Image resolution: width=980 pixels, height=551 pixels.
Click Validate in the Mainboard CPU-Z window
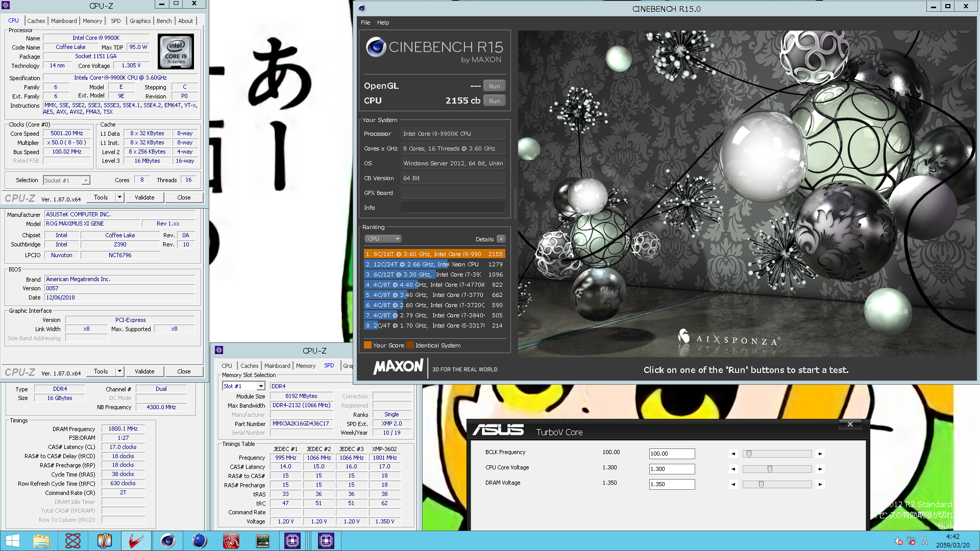pyautogui.click(x=144, y=371)
